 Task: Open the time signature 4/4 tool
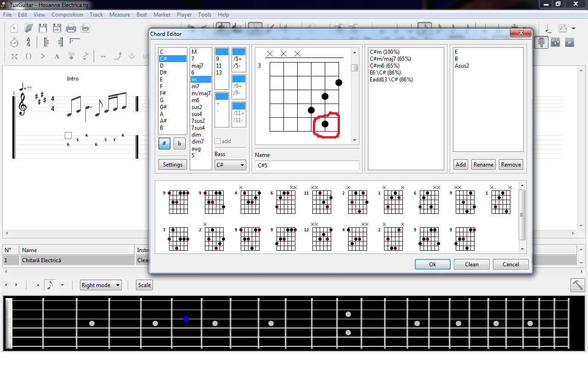point(28,42)
